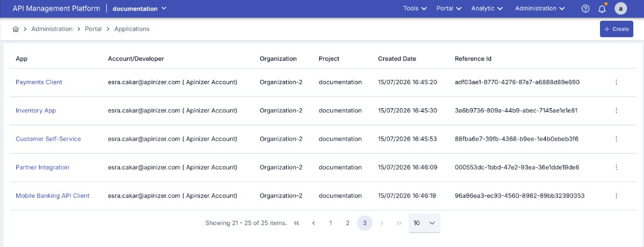
Task: Expand the documentation project selector
Action: pos(139,9)
